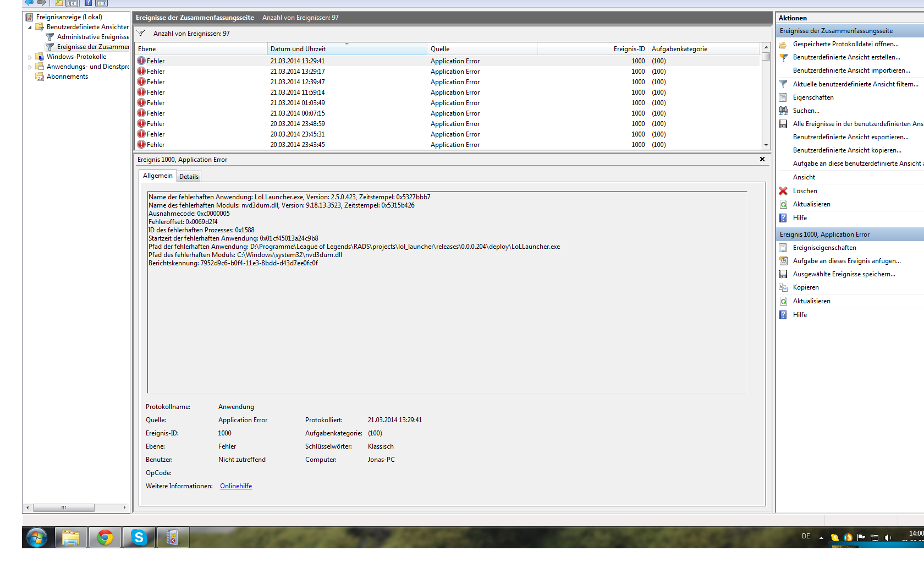Close the Ereignis 1000 preview pane
The image size is (924, 578).
coord(762,159)
